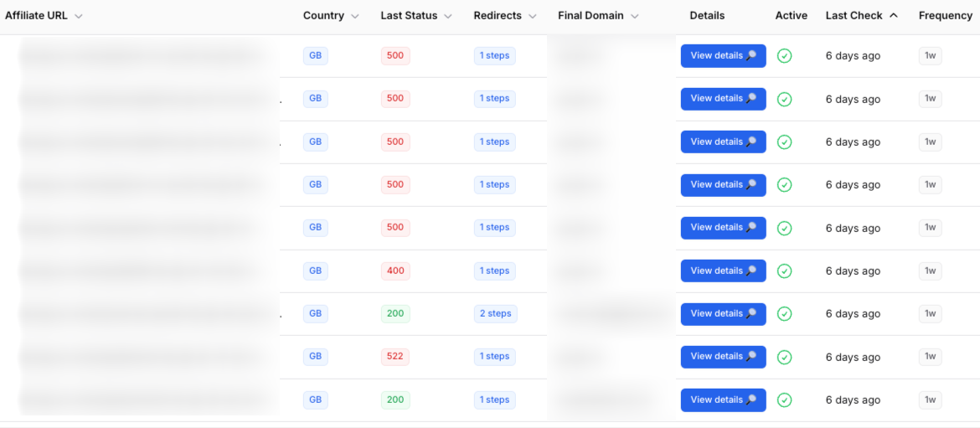Open the Final Domain column dropdown chevron
The width and height of the screenshot is (980, 428).
(x=635, y=17)
